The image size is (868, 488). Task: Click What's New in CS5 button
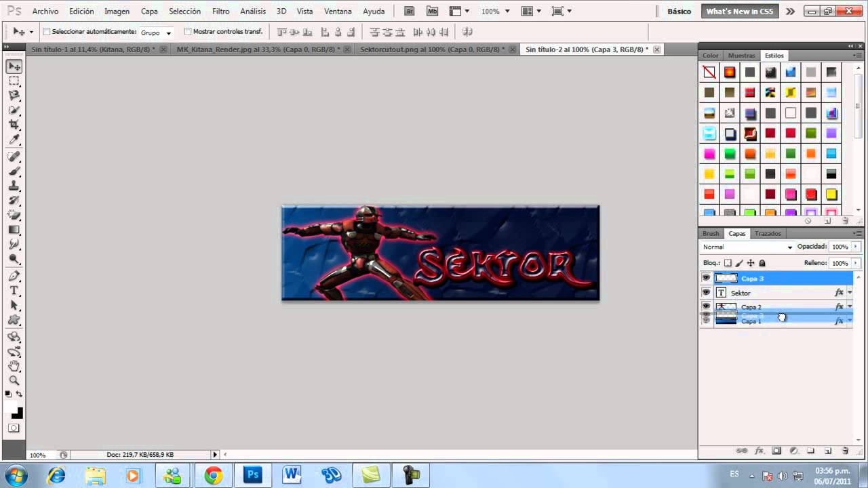[x=739, y=12]
